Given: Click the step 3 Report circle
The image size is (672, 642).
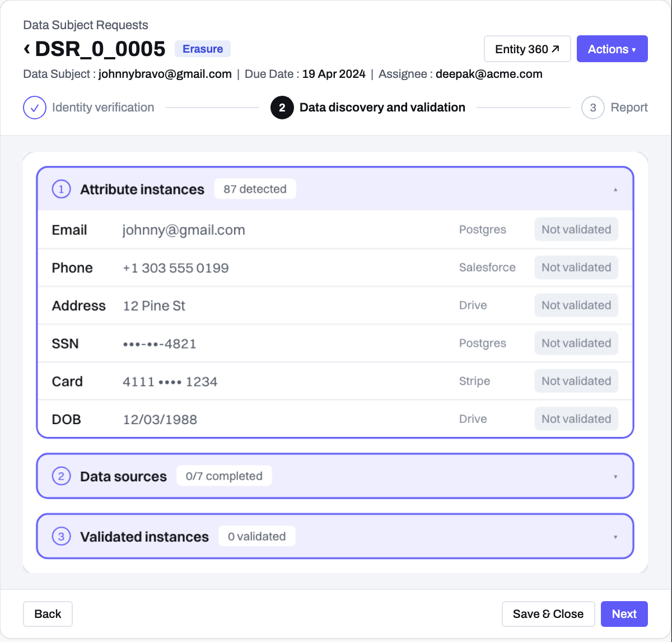Looking at the screenshot, I should pyautogui.click(x=593, y=108).
